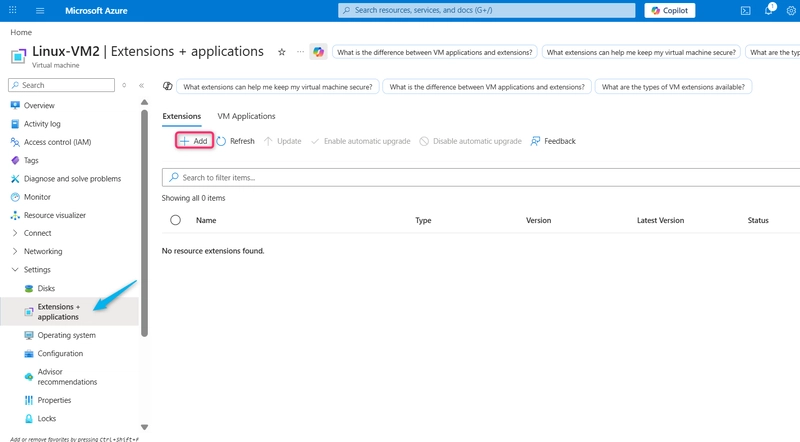This screenshot has height=442, width=800.
Task: Open the Tags menu item
Action: 31,160
